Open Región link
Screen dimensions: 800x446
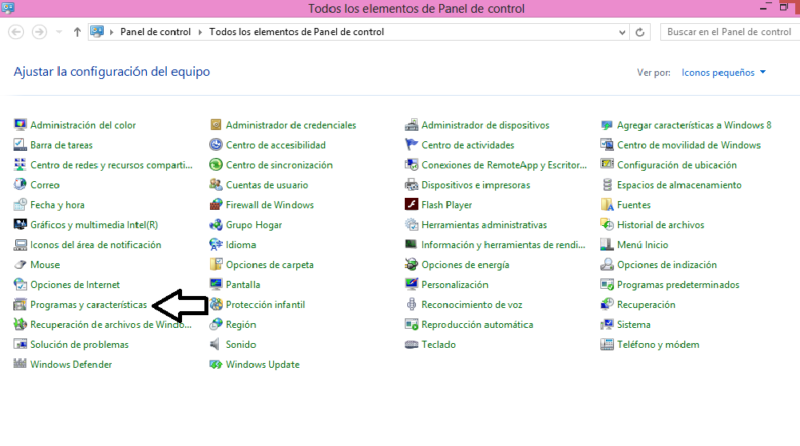coord(241,325)
